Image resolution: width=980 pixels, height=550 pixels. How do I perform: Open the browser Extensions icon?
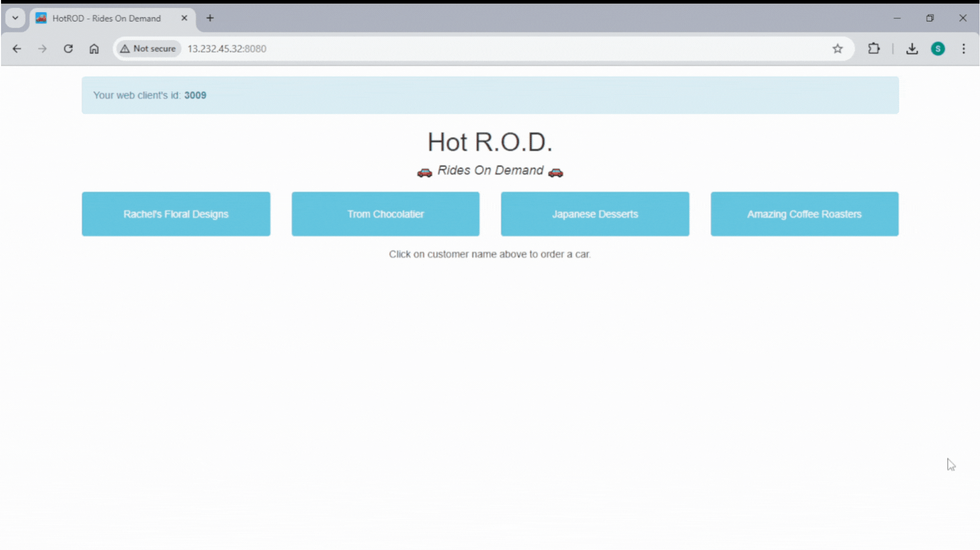pos(874,49)
